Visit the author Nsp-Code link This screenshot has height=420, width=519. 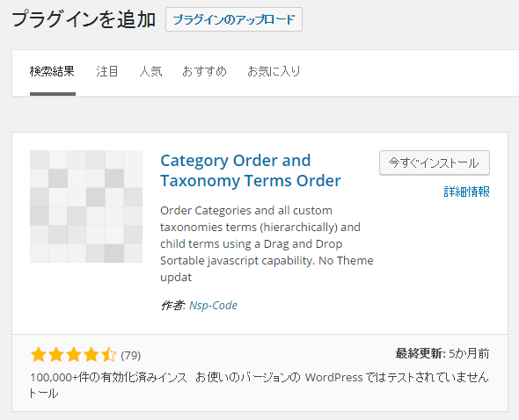click(x=213, y=305)
